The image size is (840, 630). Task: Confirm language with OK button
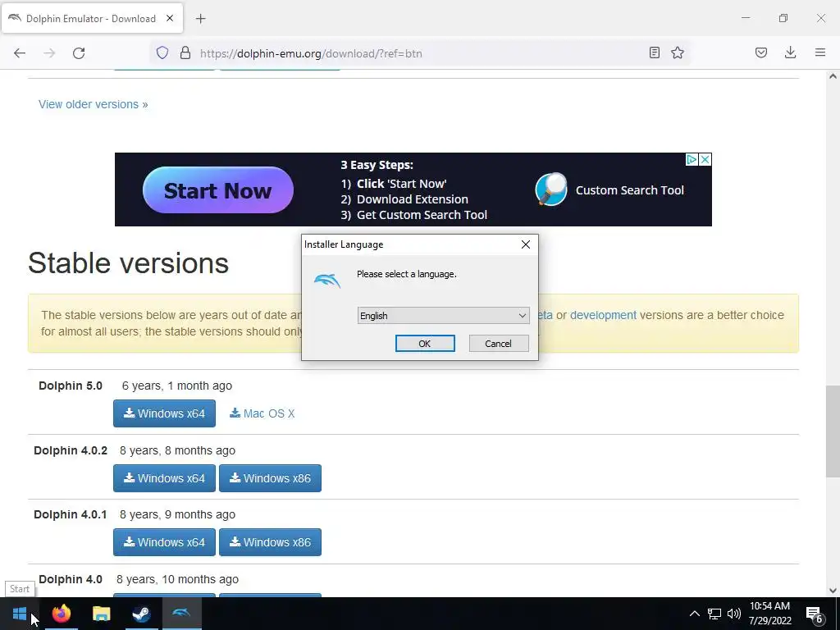click(425, 344)
